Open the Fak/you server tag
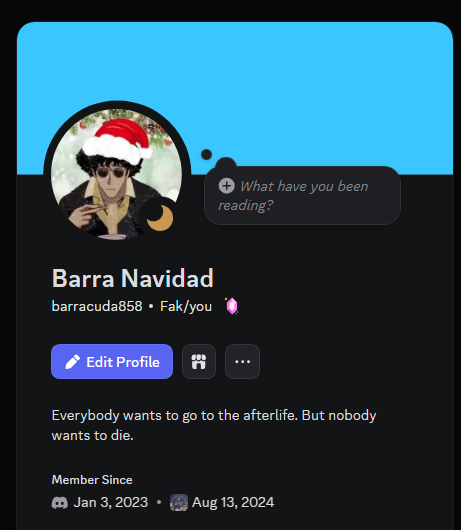 click(x=186, y=306)
